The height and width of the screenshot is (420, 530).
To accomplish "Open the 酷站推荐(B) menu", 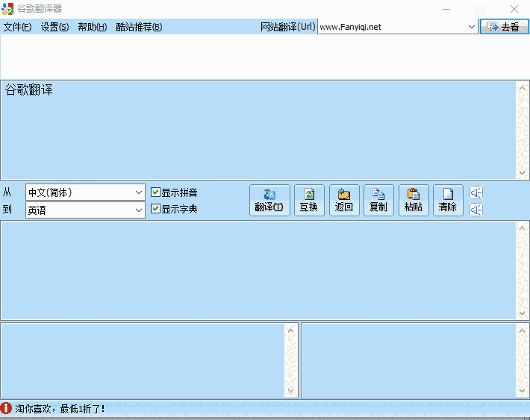I will point(139,27).
